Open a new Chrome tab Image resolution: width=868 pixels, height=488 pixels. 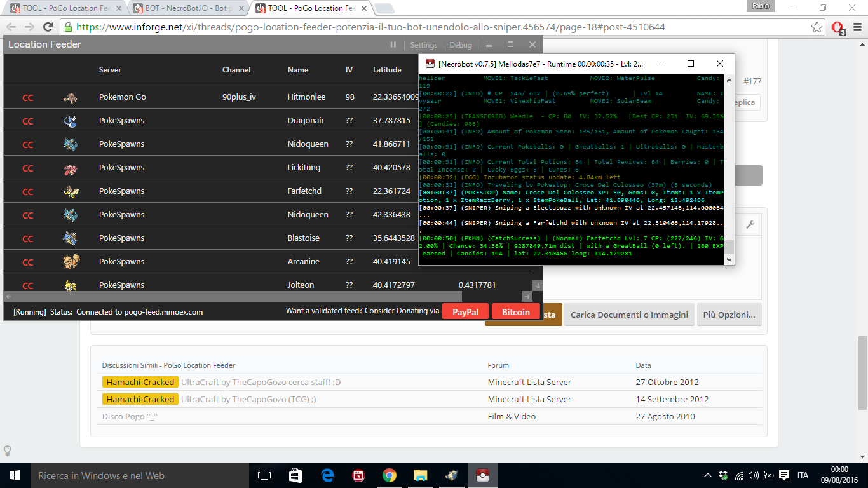pos(383,8)
